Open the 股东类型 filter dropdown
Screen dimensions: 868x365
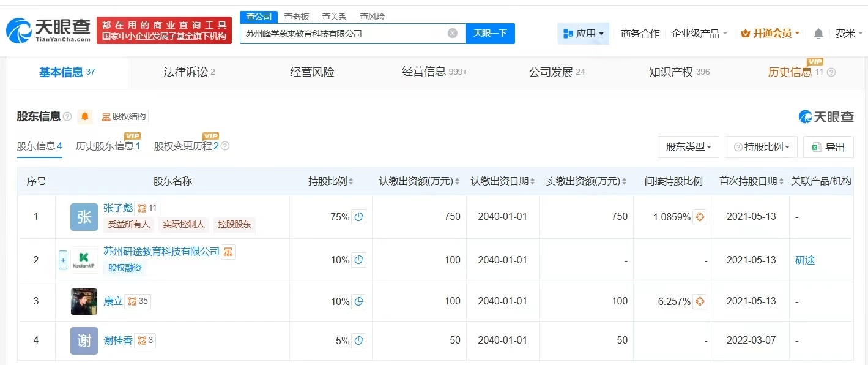[x=688, y=146]
